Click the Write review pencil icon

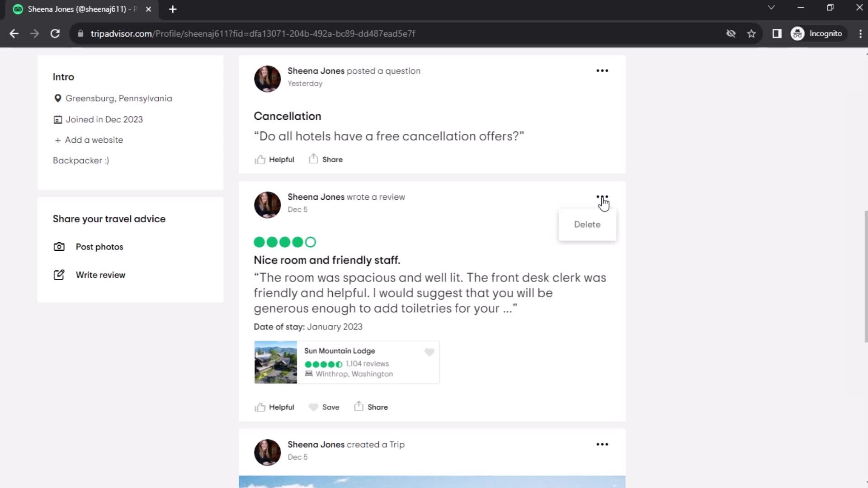(58, 275)
